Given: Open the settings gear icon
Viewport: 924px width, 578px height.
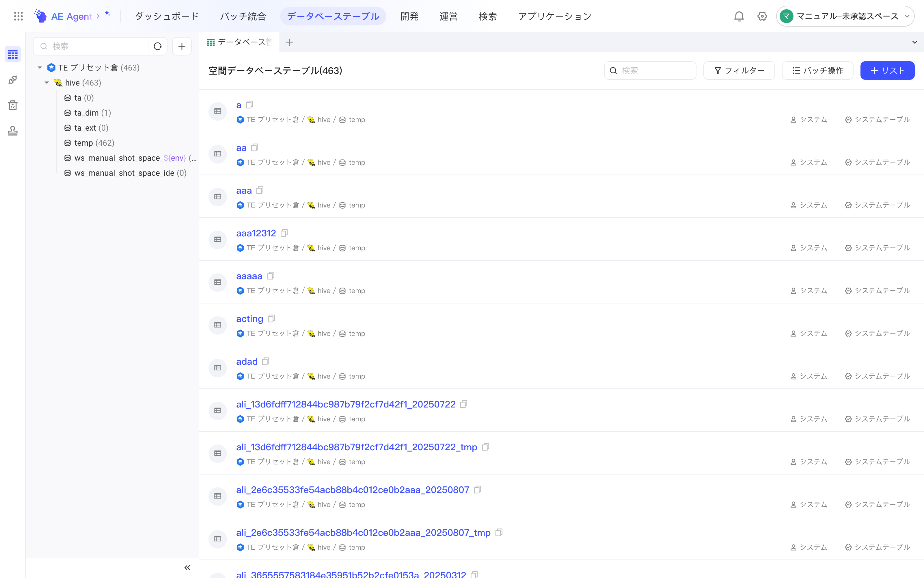Looking at the screenshot, I should click(x=762, y=16).
